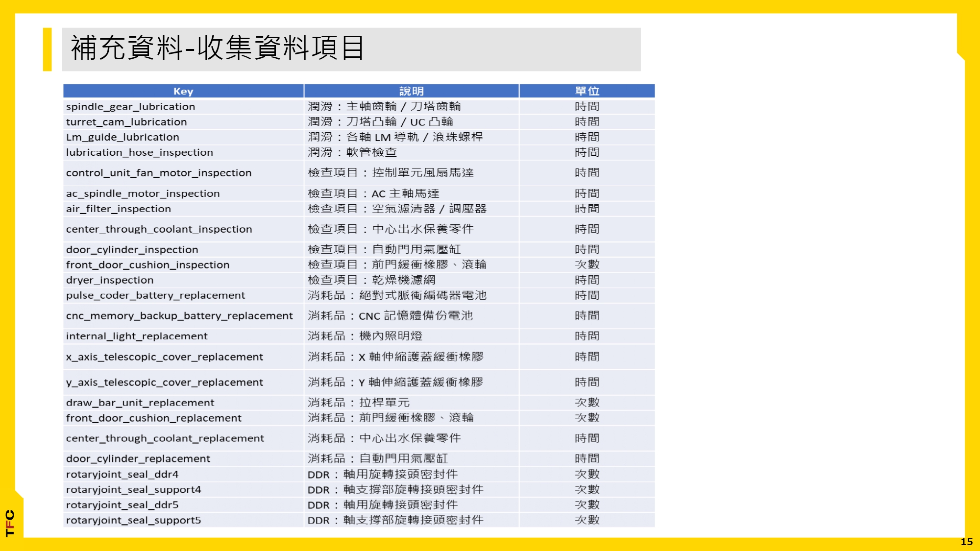This screenshot has height=551, width=980.
Task: Click the 時間 unit for spindle_gear_lubrication
Action: 587,106
